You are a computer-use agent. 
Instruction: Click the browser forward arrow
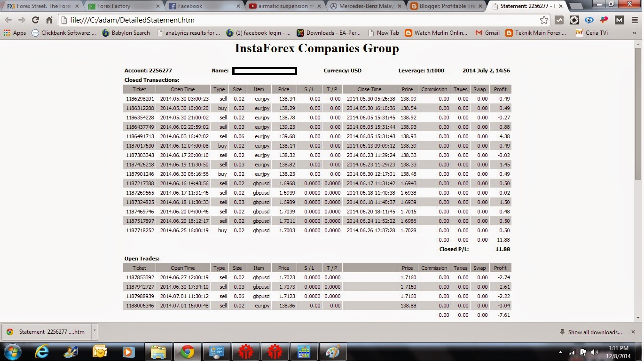22,20
